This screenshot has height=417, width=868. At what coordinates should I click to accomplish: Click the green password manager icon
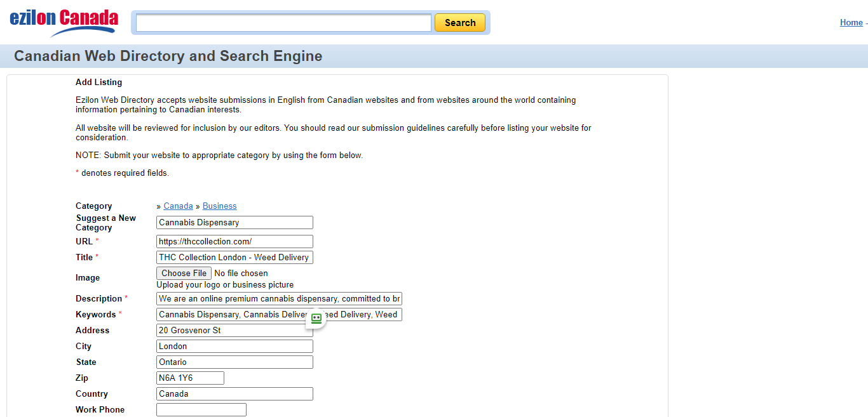316,319
